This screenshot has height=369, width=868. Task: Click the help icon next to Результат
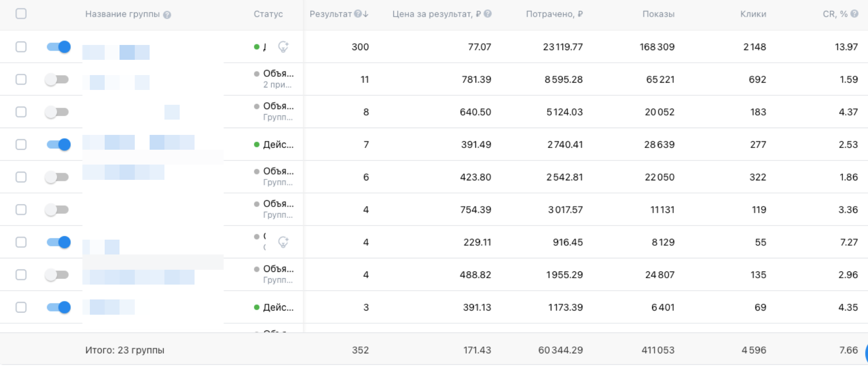[358, 14]
